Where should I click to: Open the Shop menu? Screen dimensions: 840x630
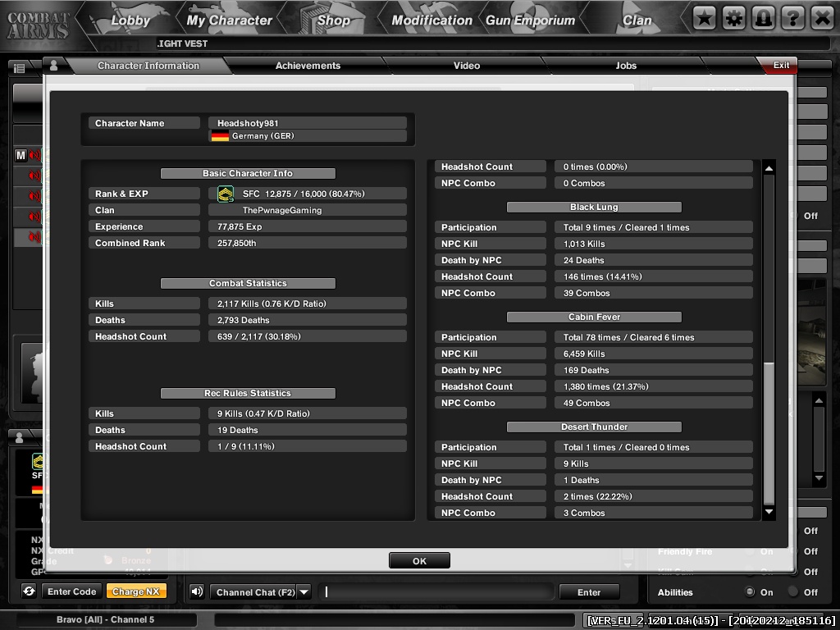click(x=333, y=21)
